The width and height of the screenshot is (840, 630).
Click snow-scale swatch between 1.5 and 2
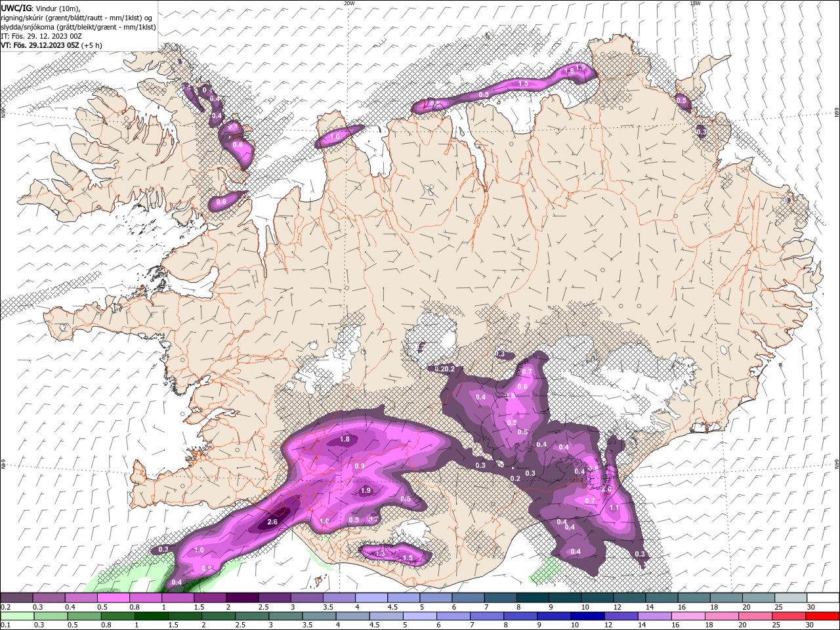point(209,598)
